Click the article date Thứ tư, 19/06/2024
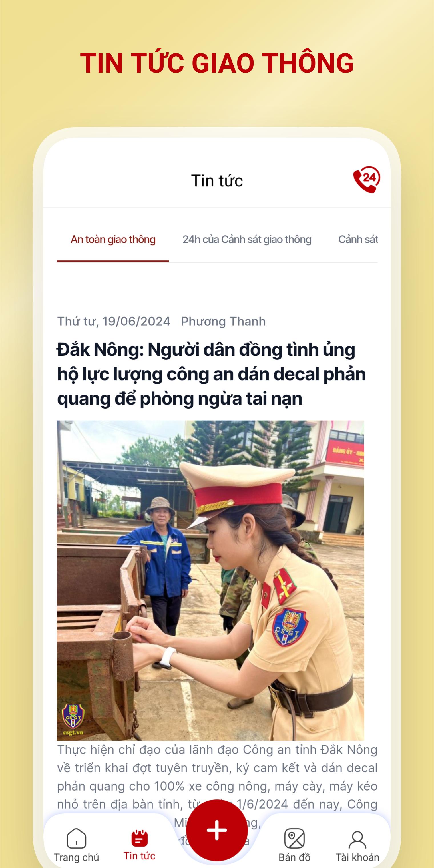Image resolution: width=434 pixels, height=868 pixels. point(114,322)
